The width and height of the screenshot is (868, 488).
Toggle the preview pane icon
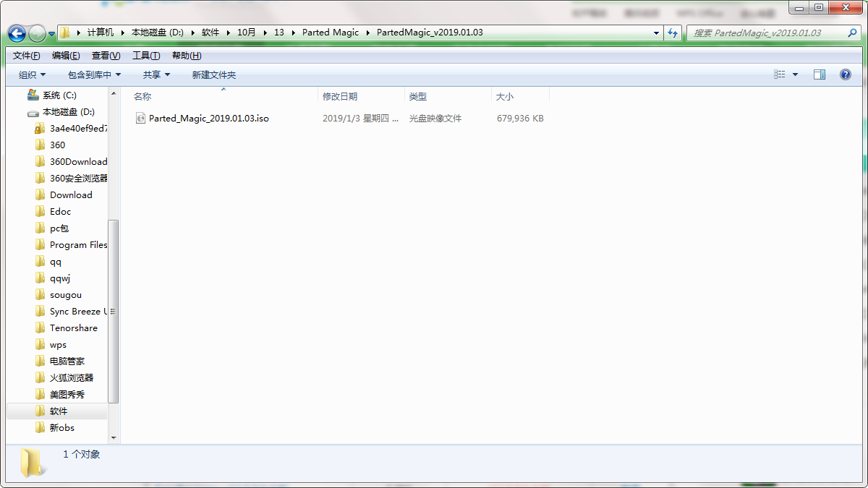click(x=819, y=74)
